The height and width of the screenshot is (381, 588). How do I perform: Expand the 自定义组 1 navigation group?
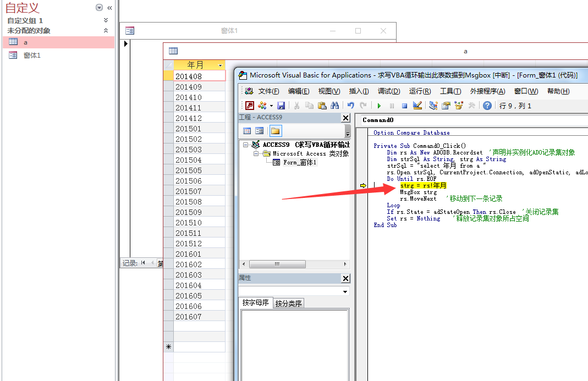pos(106,20)
